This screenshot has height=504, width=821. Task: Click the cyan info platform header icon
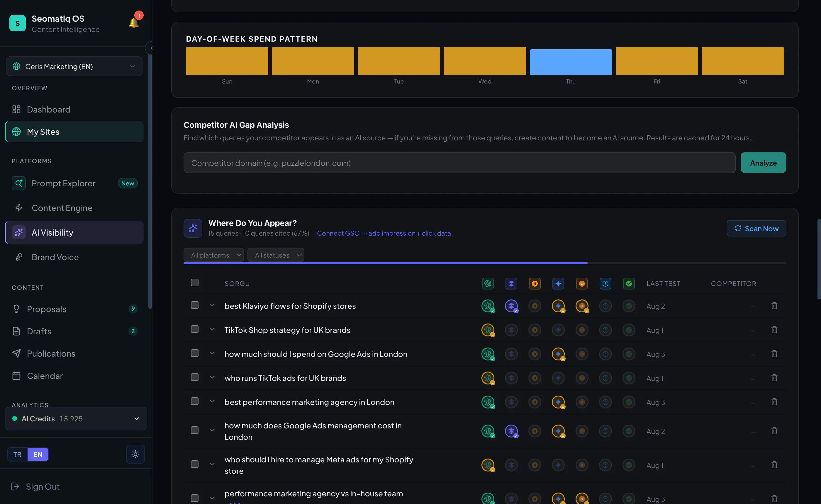coord(605,284)
